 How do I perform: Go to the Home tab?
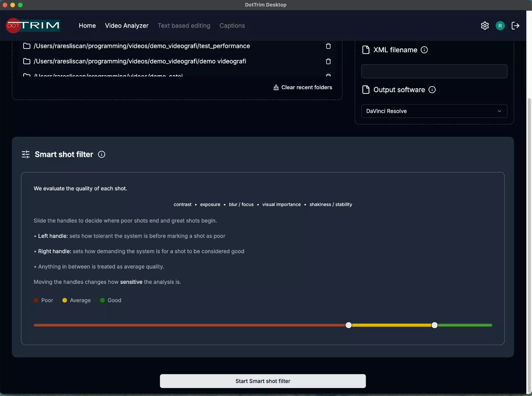pos(87,26)
